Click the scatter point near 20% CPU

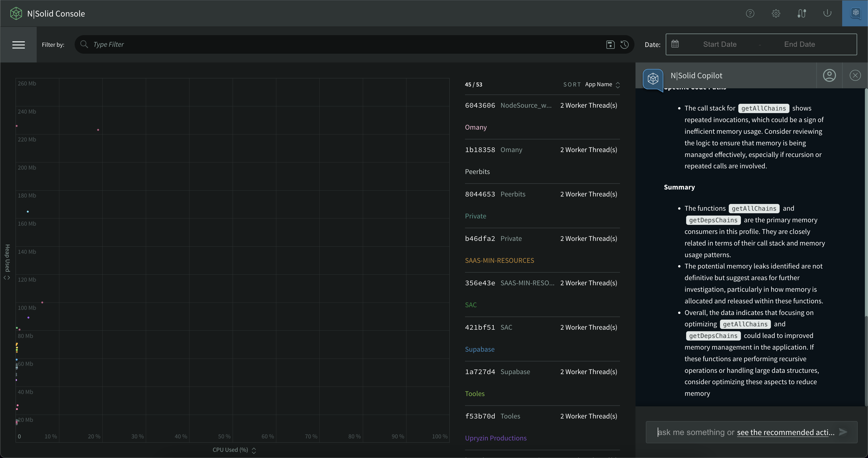click(x=98, y=130)
